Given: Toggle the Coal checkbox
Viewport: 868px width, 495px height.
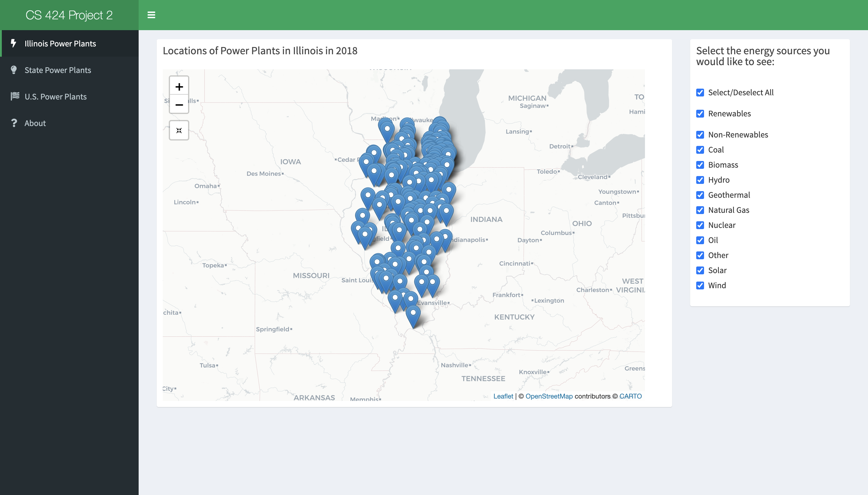Looking at the screenshot, I should point(700,150).
